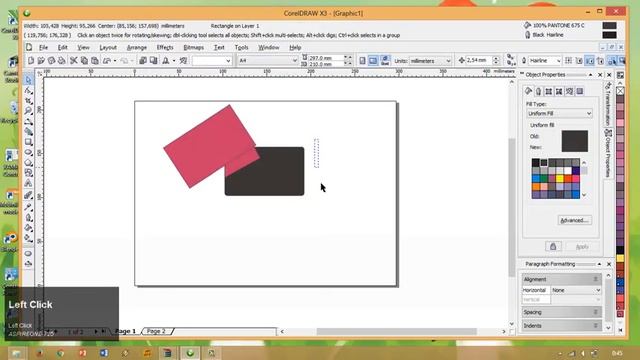
Task: Click the Advanced... button
Action: coord(574,220)
